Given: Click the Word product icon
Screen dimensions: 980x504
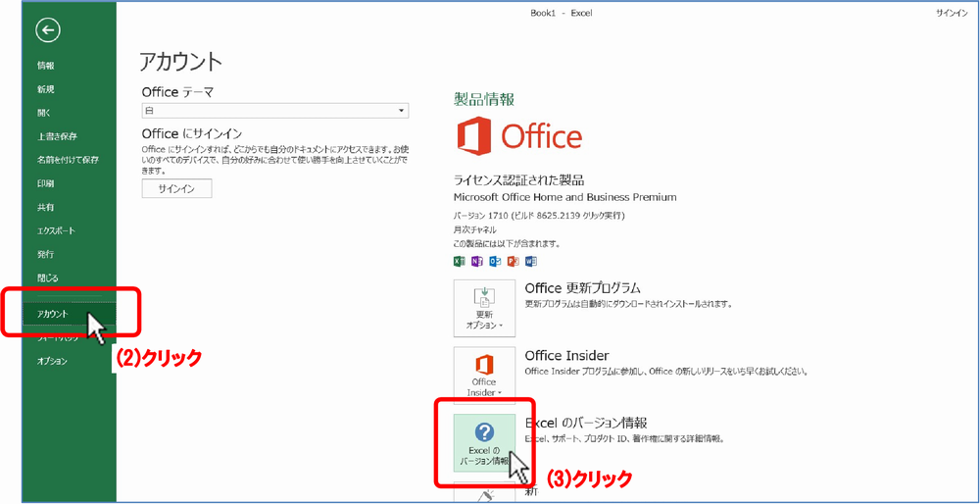Looking at the screenshot, I should (x=531, y=262).
